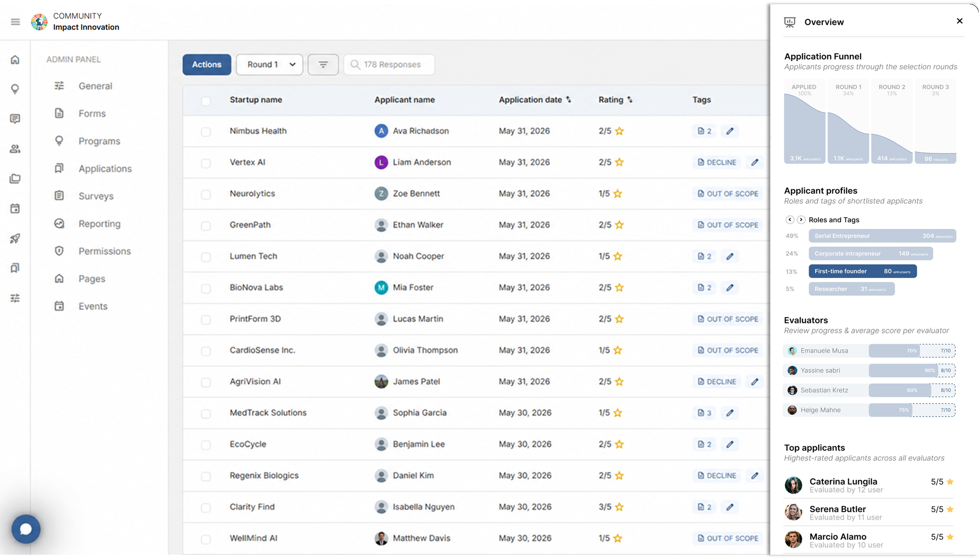Tick the GreenPath row checkbox
Image resolution: width=980 pixels, height=559 pixels.
(x=206, y=226)
